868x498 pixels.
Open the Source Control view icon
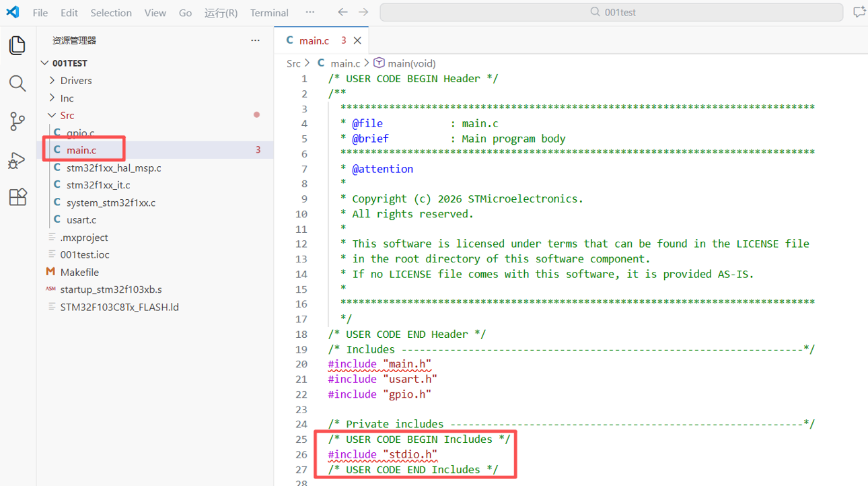point(17,121)
